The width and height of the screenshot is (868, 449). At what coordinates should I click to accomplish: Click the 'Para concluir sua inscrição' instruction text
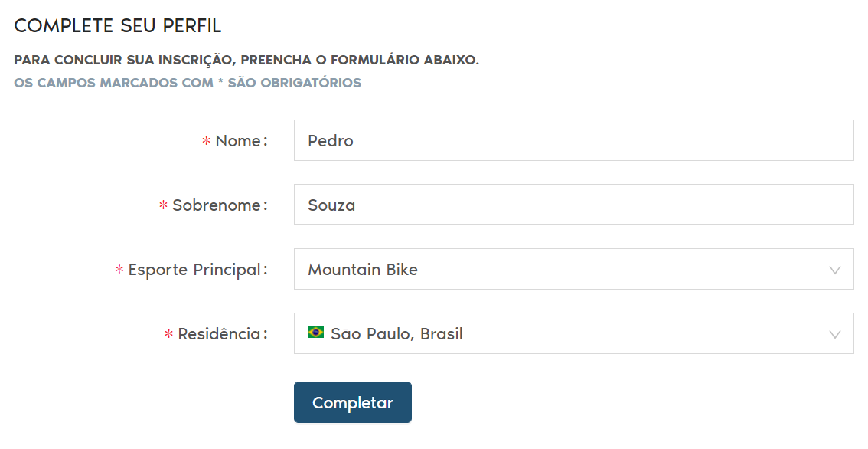tap(246, 60)
